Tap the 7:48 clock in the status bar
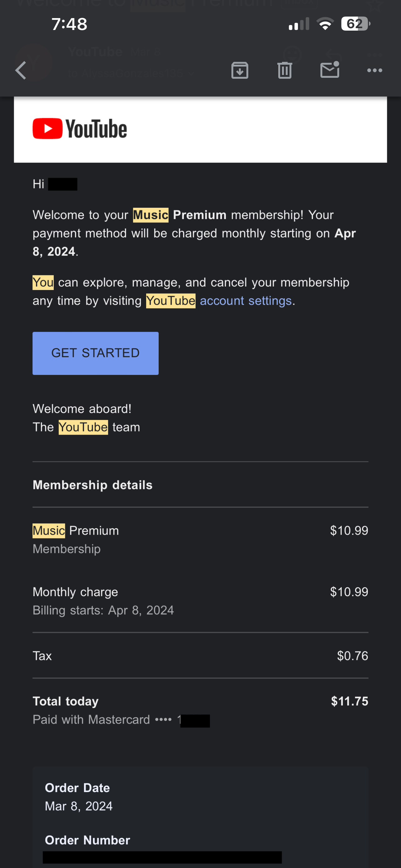This screenshot has height=868, width=401. [x=69, y=24]
